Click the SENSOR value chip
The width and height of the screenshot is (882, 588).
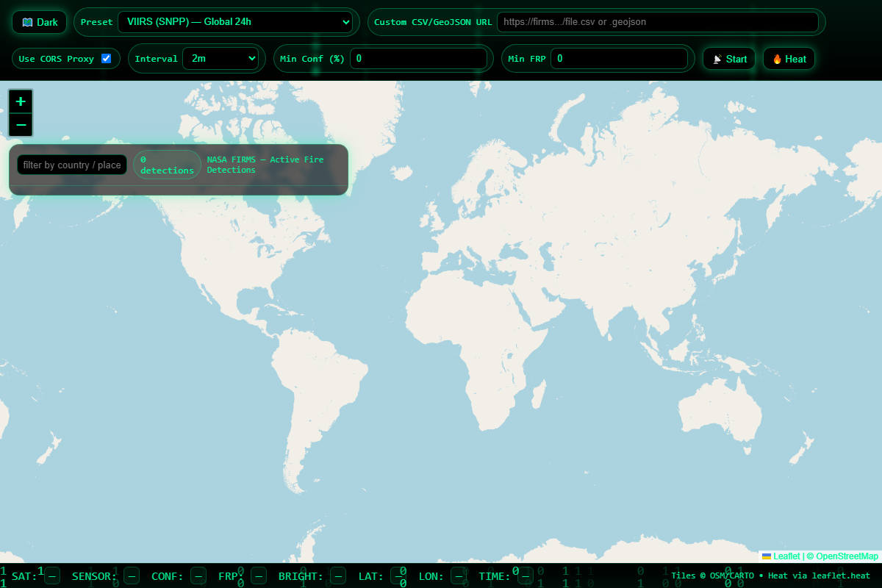click(132, 576)
